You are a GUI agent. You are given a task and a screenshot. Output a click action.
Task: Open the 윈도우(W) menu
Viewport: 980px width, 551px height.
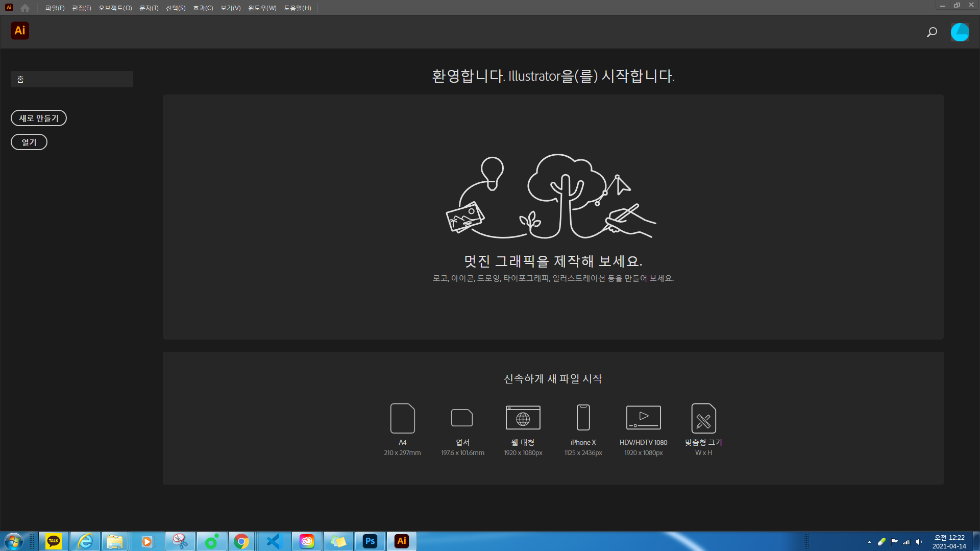click(262, 8)
